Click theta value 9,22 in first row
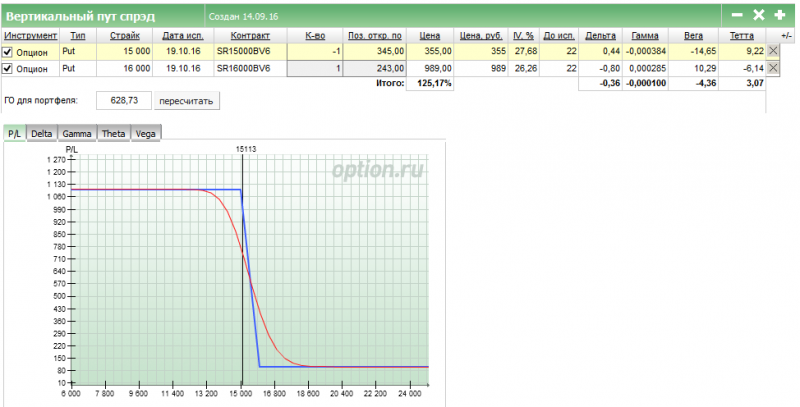The width and height of the screenshot is (800, 407). pyautogui.click(x=755, y=52)
